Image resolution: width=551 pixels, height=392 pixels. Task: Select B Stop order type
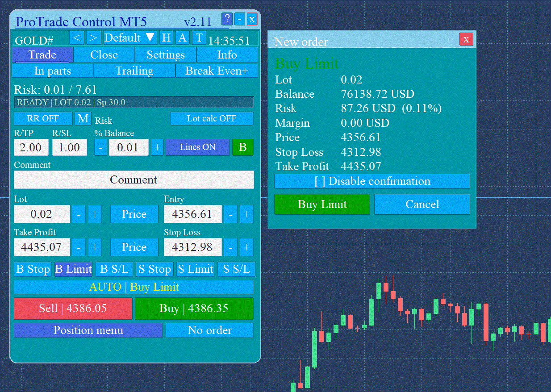tap(33, 269)
